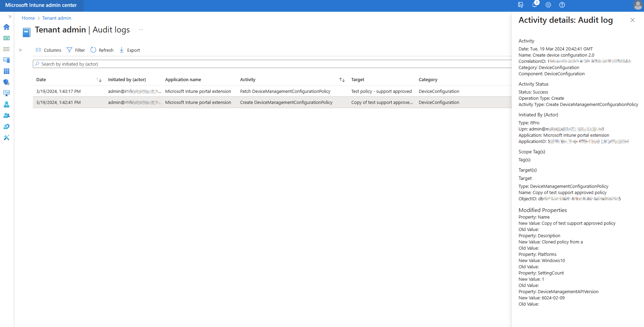644x327 pixels.
Task: Refresh the audit logs list
Action: tap(102, 50)
